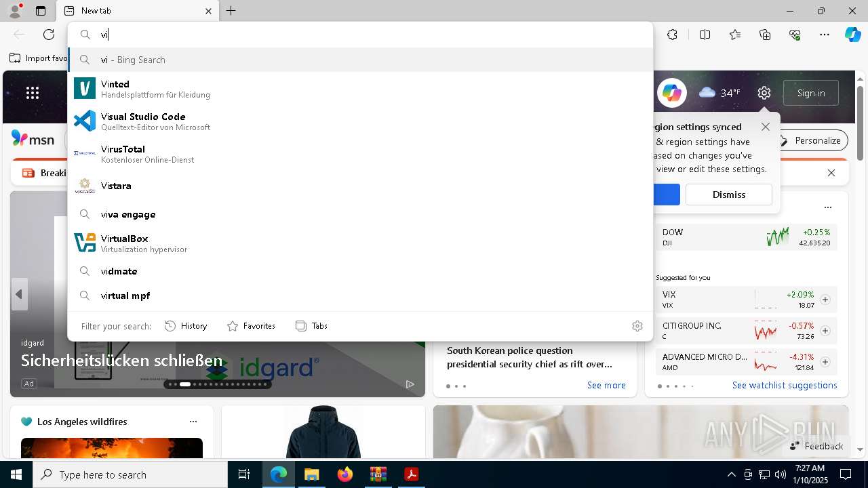
Task: Select the Vinted suggestion
Action: coord(360,89)
